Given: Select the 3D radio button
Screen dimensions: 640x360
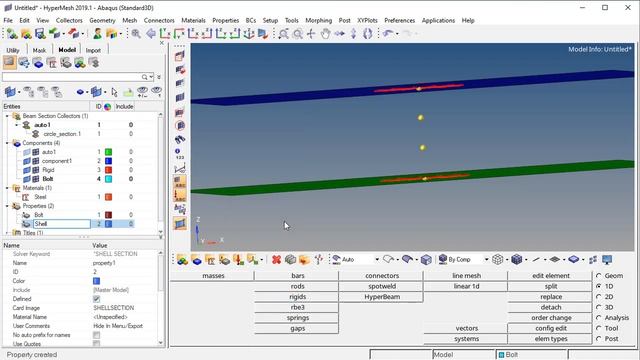Looking at the screenshot, I should pos(599,307).
